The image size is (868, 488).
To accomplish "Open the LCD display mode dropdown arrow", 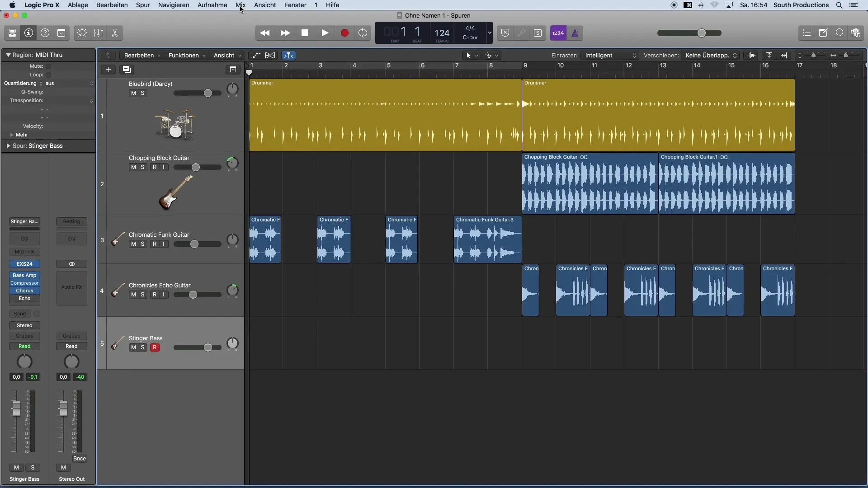I will [489, 33].
